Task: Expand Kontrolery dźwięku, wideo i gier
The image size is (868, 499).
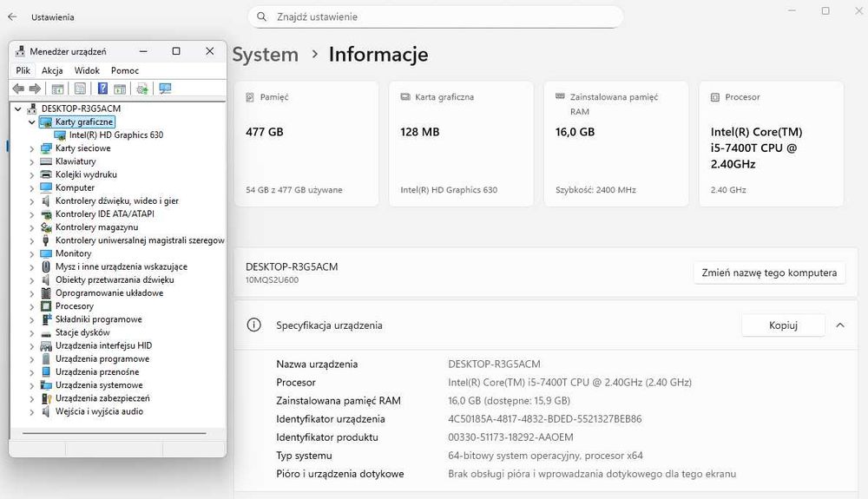Action: pyautogui.click(x=31, y=201)
